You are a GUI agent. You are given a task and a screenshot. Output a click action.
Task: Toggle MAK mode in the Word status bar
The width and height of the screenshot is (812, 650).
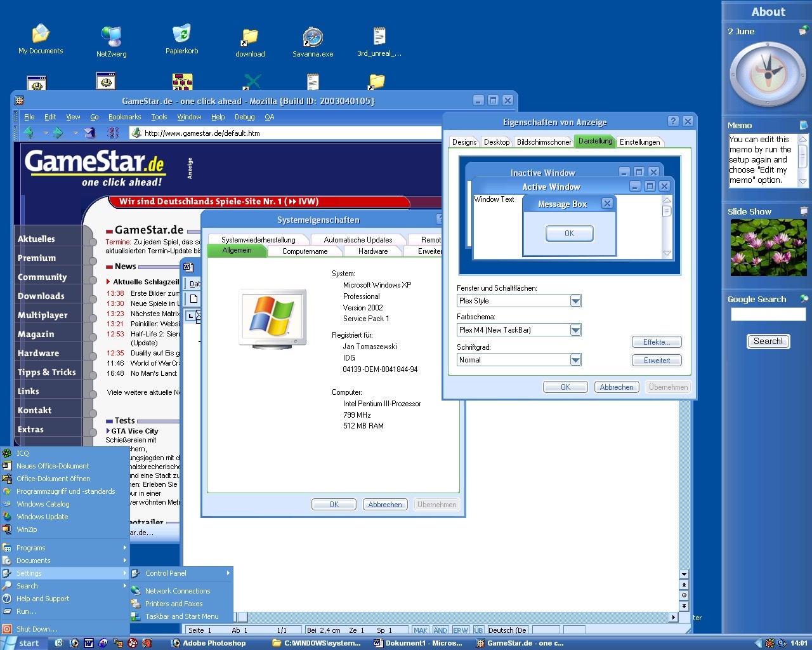(x=420, y=630)
